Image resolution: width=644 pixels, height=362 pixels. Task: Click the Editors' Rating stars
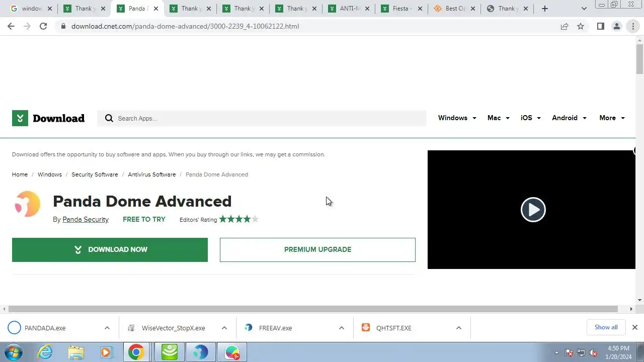239,219
